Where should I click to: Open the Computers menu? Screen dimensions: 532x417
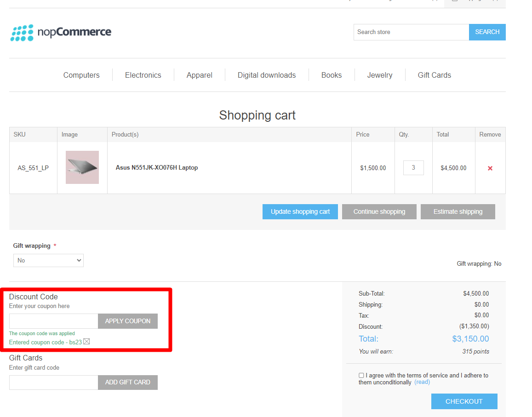click(x=81, y=75)
